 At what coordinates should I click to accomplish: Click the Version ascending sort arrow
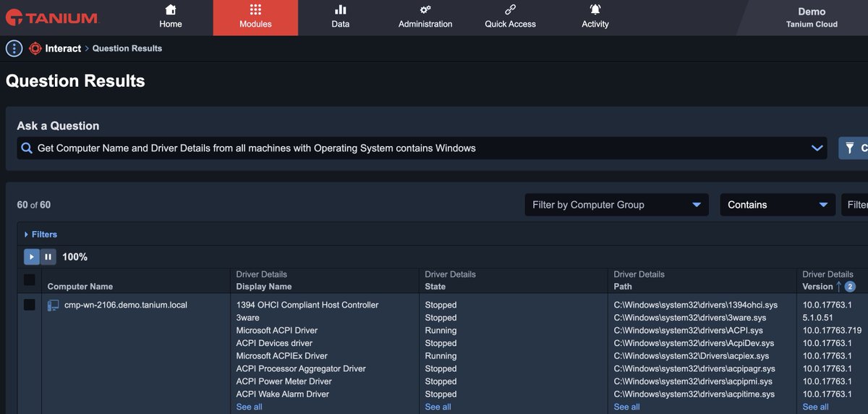pos(839,287)
